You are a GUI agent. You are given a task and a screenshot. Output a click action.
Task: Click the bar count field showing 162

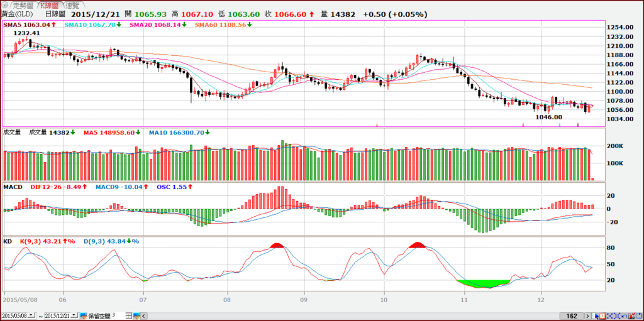pyautogui.click(x=572, y=316)
